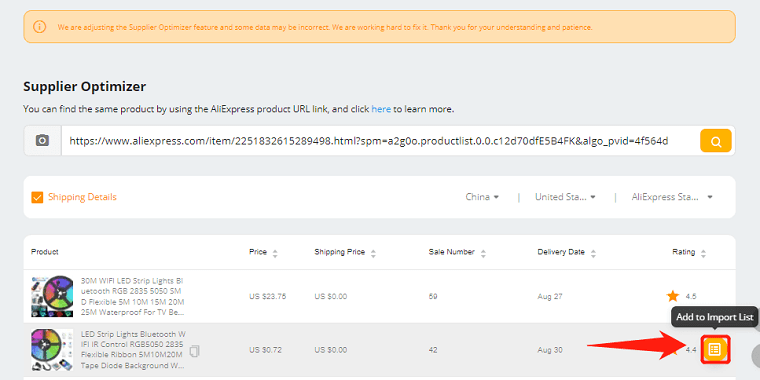This screenshot has height=380, width=760.
Task: Click the US $0.72 price cell
Action: pyautogui.click(x=266, y=349)
